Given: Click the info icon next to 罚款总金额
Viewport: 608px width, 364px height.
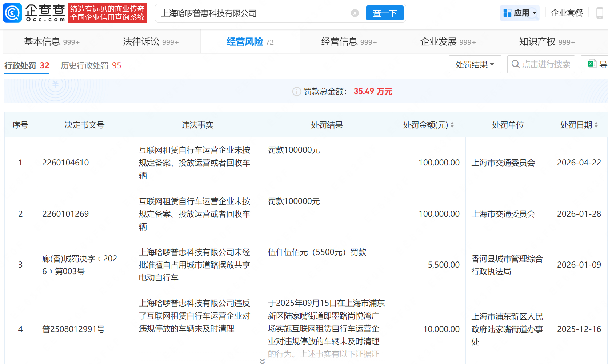Looking at the screenshot, I should pos(296,92).
